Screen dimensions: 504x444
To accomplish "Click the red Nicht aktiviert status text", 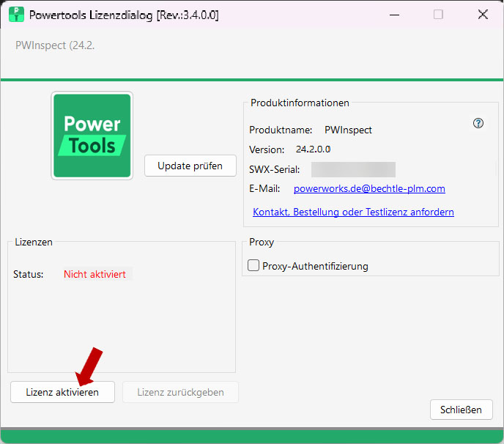I will (94, 274).
